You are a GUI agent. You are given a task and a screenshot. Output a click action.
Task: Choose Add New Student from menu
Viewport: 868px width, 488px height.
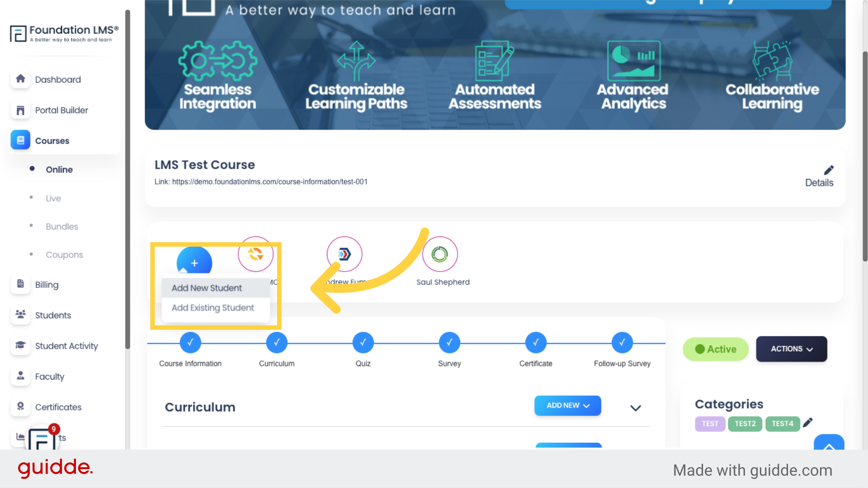pos(216,288)
